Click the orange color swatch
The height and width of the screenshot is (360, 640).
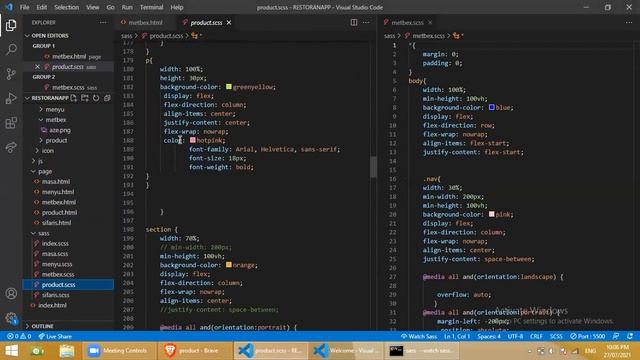(229, 265)
